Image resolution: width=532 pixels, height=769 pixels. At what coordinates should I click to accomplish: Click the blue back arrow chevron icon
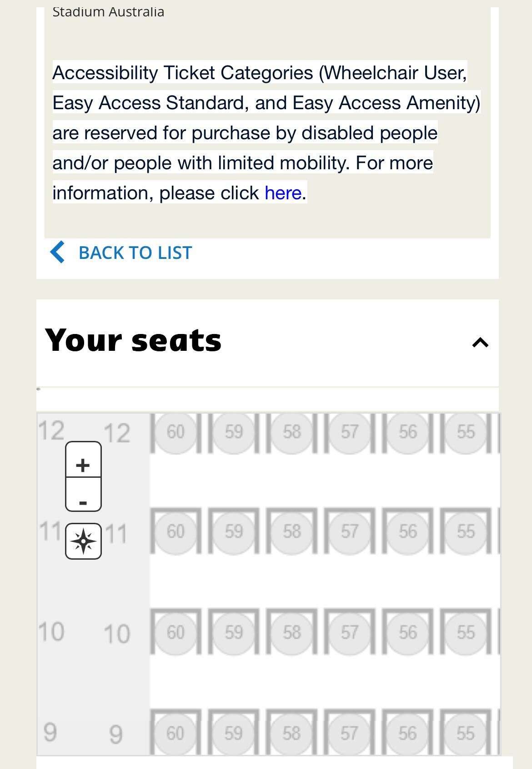click(57, 253)
